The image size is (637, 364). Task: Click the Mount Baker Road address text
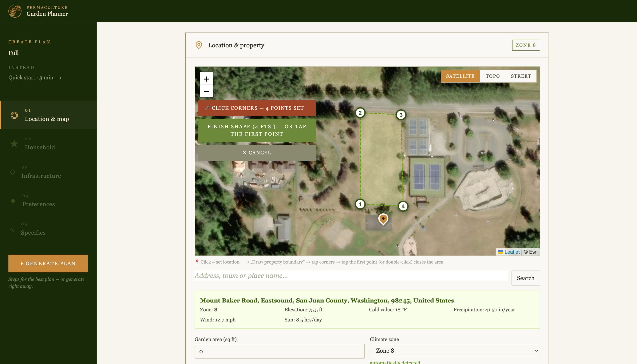[327, 300]
